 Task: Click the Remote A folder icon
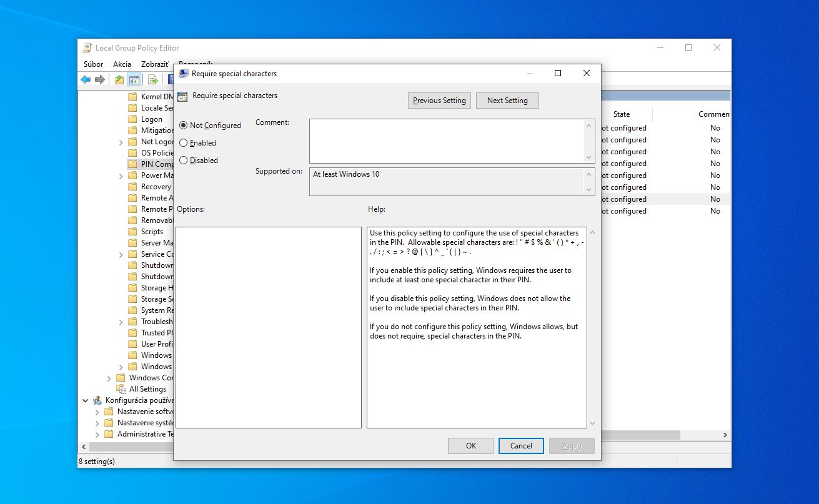(132, 198)
